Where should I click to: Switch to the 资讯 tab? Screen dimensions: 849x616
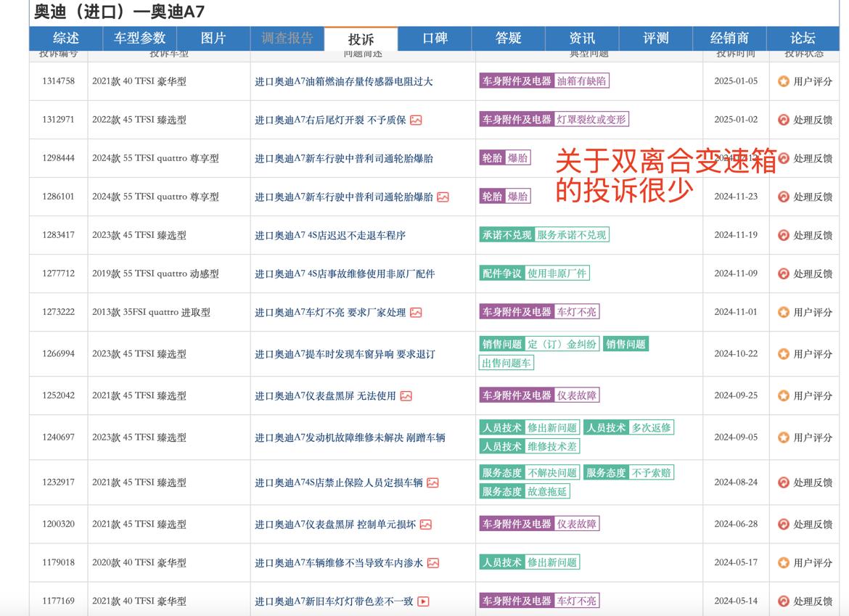[x=582, y=38]
